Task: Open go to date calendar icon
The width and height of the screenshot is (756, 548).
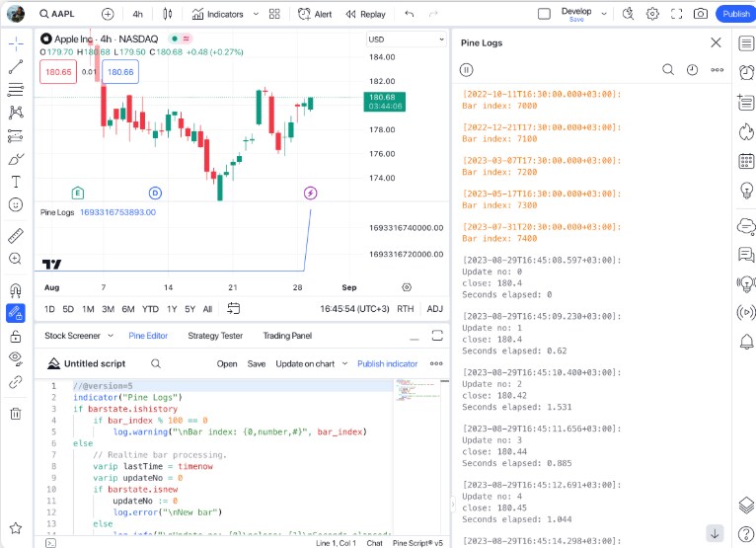Action: [233, 308]
